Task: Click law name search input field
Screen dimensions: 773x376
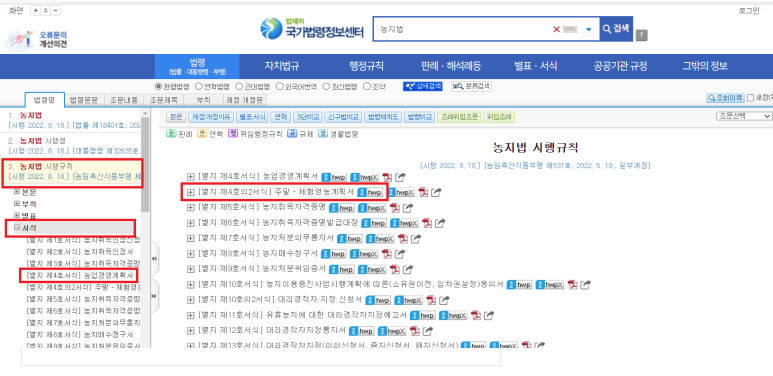Action: coord(463,30)
